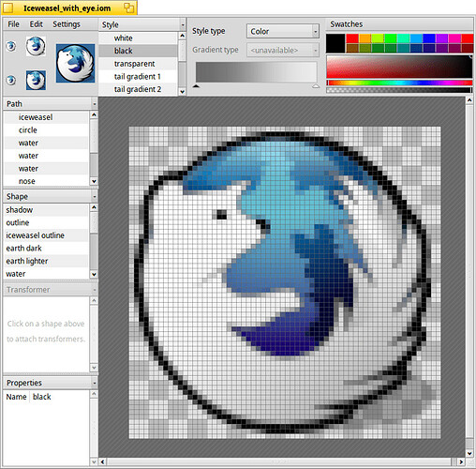Click the Path list scroll down arrow
Viewport: 476px width, 469px height.
(x=94, y=181)
